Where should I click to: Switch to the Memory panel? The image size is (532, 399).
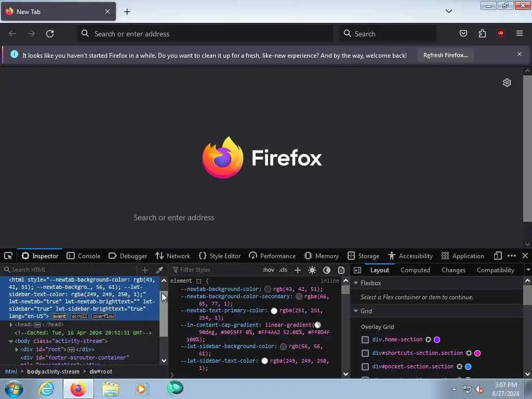point(321,256)
